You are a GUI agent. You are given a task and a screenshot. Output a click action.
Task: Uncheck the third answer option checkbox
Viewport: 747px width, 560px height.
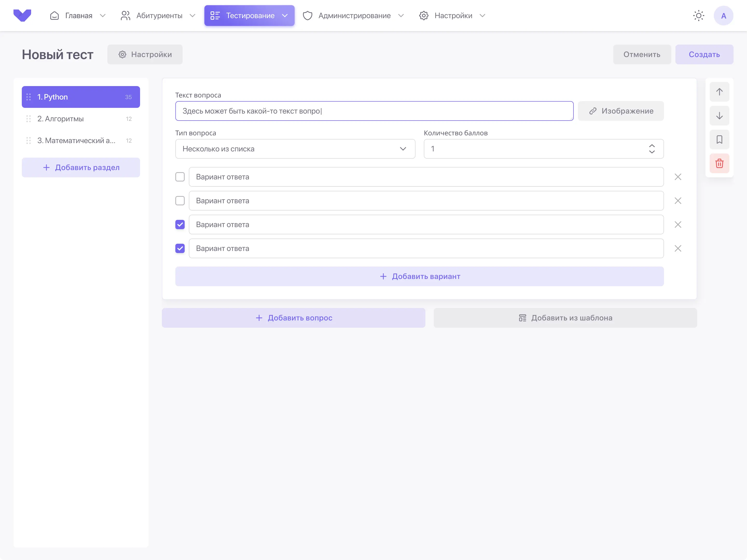point(180,225)
